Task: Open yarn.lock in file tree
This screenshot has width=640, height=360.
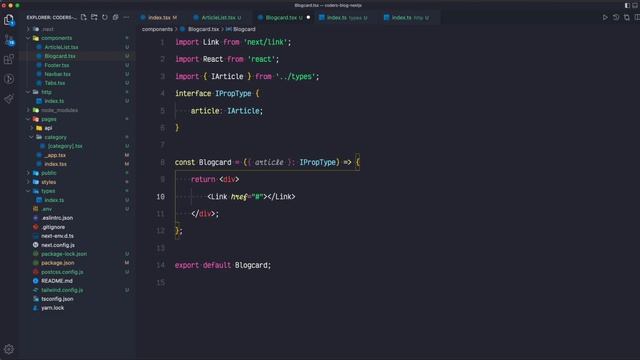Action: tap(52, 308)
